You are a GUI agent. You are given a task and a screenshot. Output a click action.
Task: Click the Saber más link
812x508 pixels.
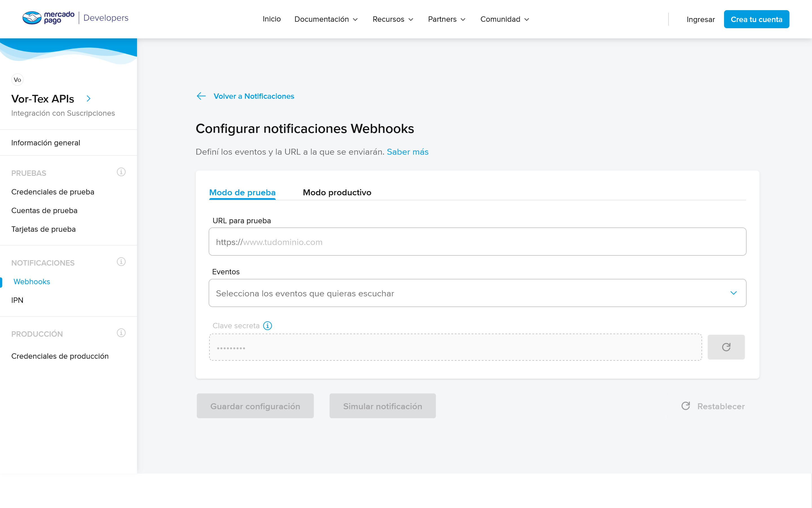[407, 152]
